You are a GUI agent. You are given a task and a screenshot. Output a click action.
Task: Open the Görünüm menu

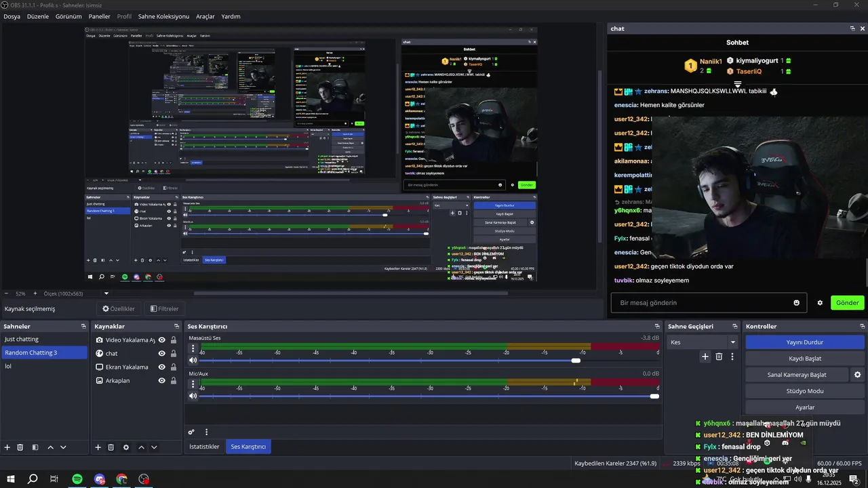tap(68, 16)
